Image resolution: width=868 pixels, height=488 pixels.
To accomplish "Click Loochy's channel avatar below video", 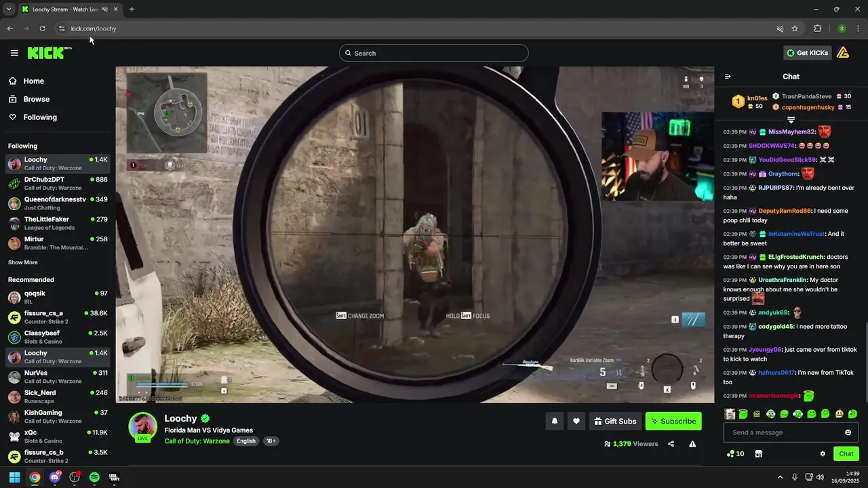I will click(143, 426).
